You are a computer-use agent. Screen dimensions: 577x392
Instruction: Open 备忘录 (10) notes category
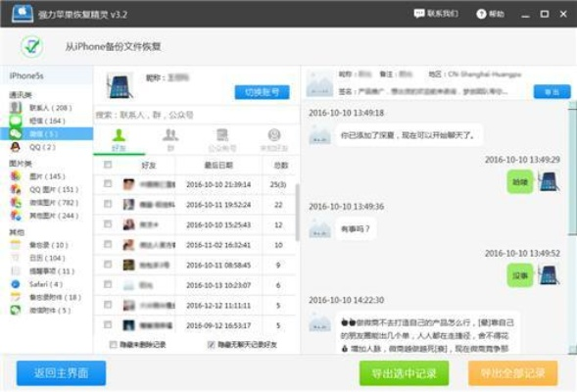coord(39,245)
